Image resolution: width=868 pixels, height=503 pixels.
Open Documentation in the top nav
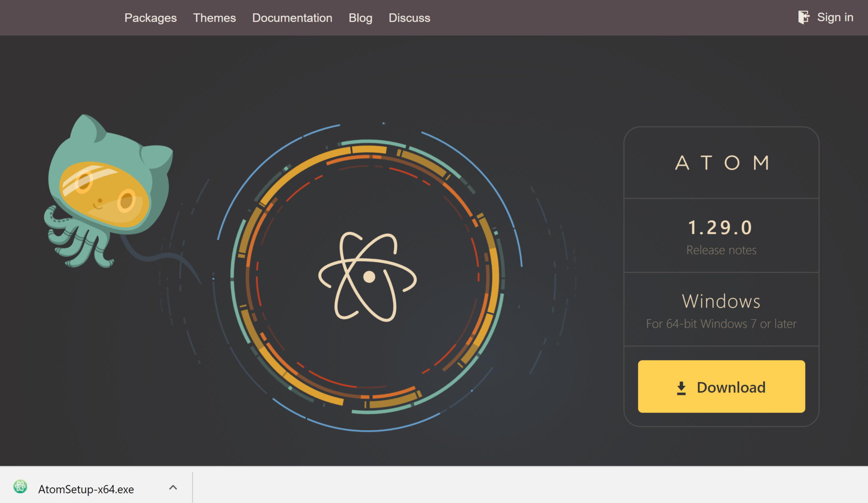[292, 18]
